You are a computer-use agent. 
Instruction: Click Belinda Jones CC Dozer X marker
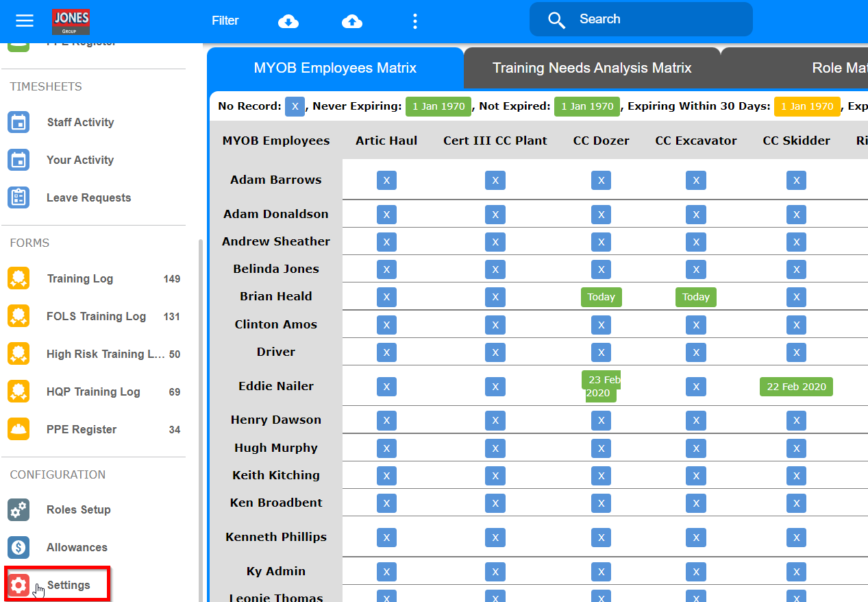601,269
